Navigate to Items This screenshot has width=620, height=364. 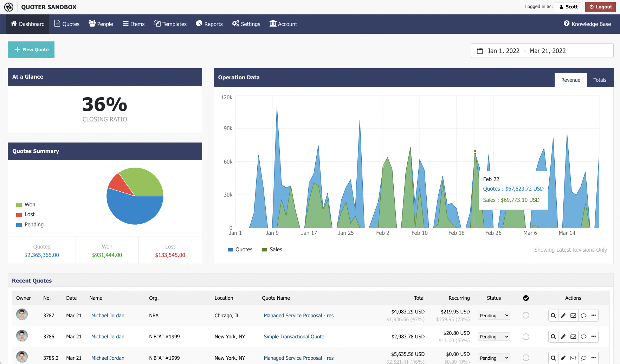(x=134, y=24)
